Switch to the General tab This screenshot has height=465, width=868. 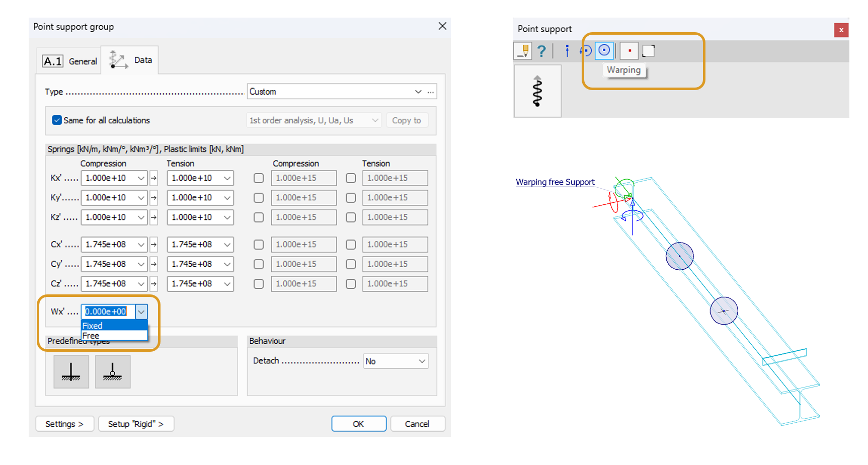tap(83, 60)
